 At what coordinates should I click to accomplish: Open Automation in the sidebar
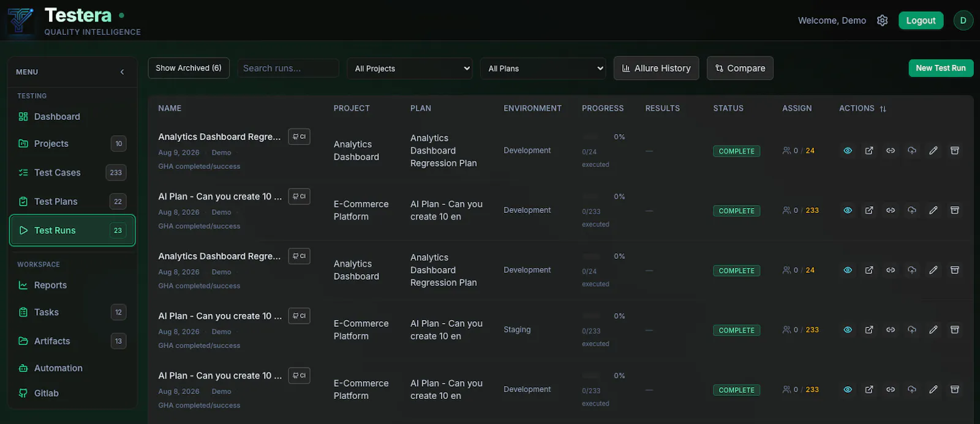click(72, 368)
